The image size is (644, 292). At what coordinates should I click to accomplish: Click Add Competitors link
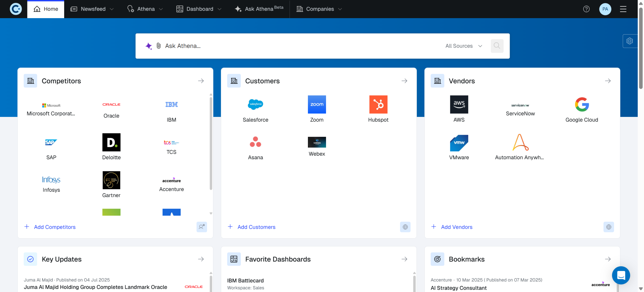(55, 227)
